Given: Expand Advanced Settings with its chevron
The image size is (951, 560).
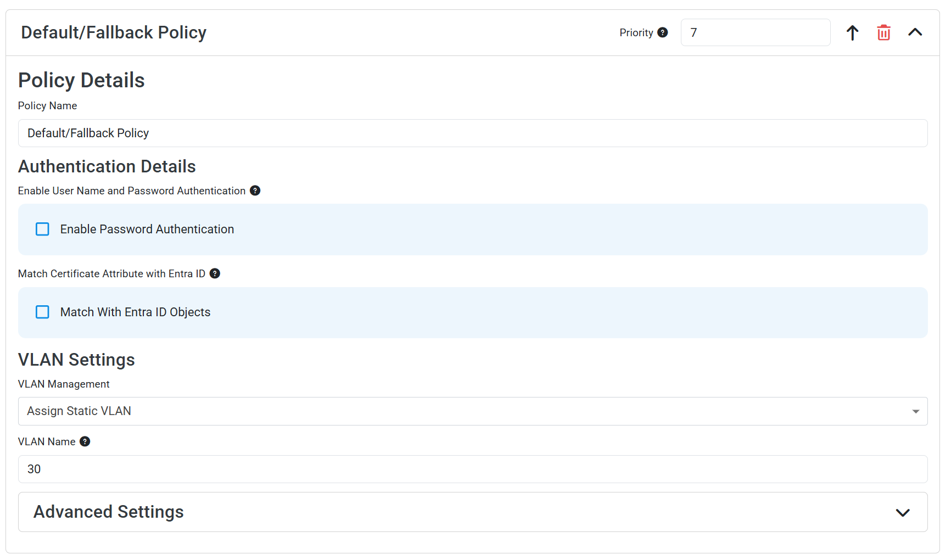Looking at the screenshot, I should point(903,512).
